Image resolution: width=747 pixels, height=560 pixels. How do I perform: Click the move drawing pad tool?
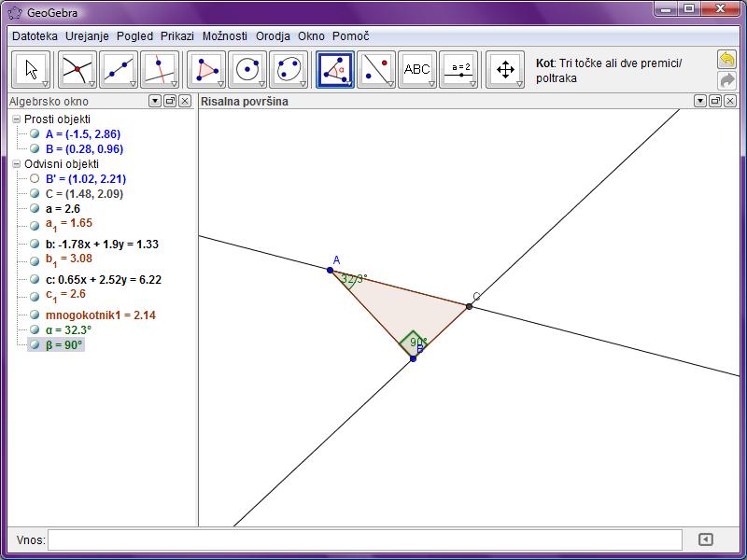[505, 69]
